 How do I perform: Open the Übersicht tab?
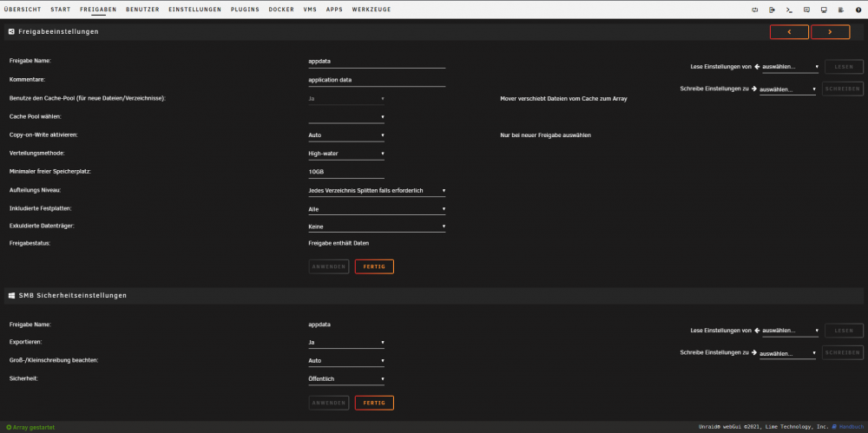coord(23,10)
